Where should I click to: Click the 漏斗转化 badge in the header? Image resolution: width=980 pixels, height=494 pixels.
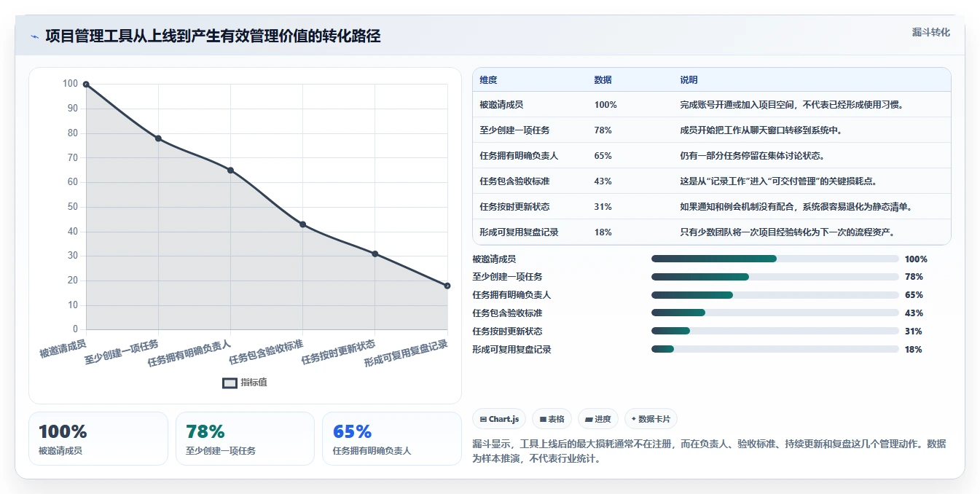point(930,33)
